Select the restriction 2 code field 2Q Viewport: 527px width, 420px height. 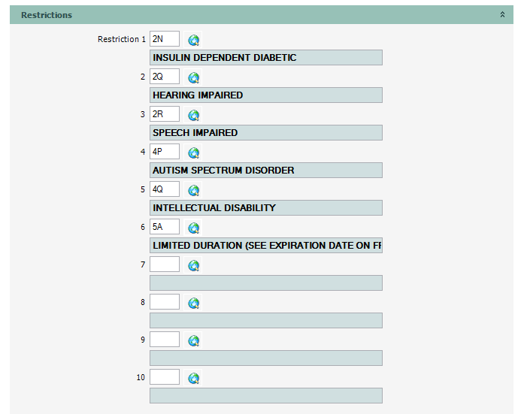(x=165, y=77)
